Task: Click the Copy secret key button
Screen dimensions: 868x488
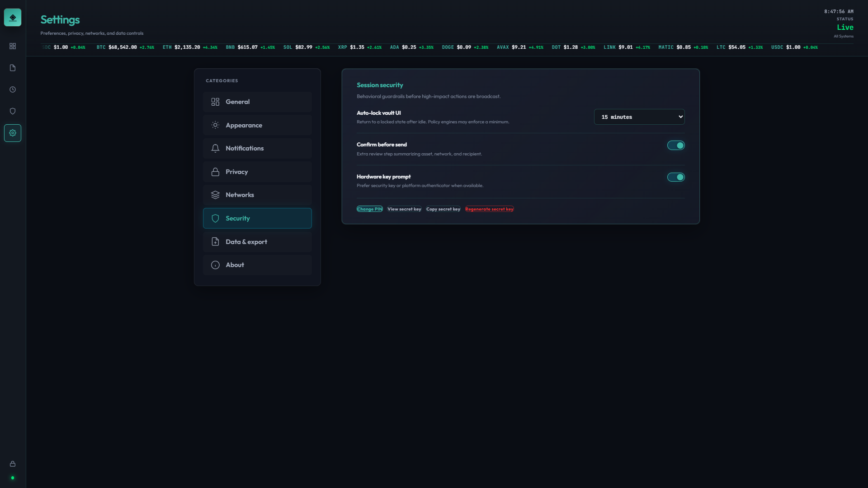Action: tap(443, 209)
